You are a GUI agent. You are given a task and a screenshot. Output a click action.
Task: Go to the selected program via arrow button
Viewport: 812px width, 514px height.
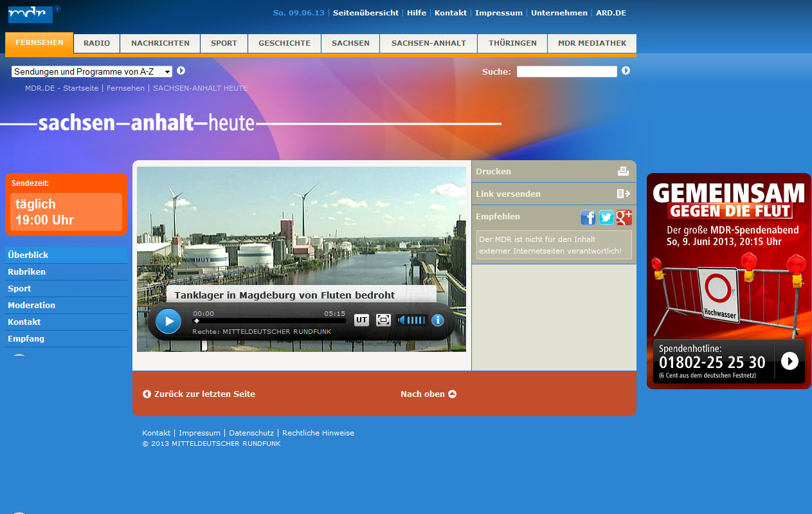coord(181,71)
